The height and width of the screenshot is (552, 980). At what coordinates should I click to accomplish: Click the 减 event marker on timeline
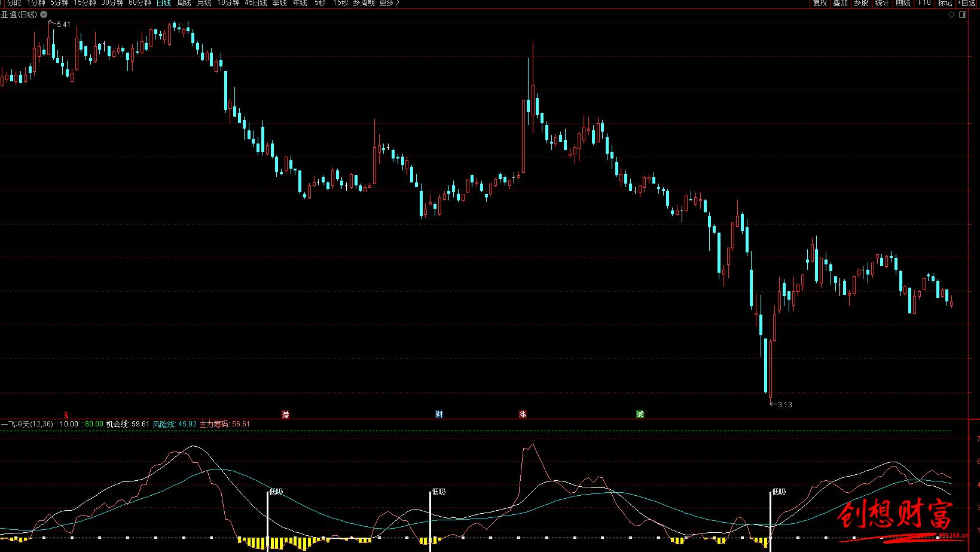(640, 414)
